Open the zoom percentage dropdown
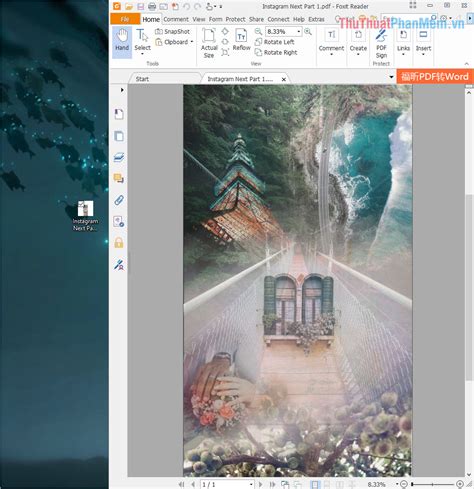This screenshot has height=489, width=474. (299, 31)
